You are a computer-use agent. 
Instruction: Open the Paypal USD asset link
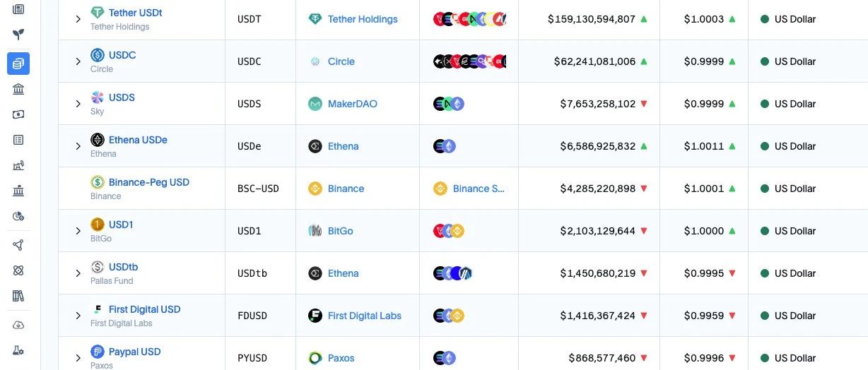[x=134, y=352]
